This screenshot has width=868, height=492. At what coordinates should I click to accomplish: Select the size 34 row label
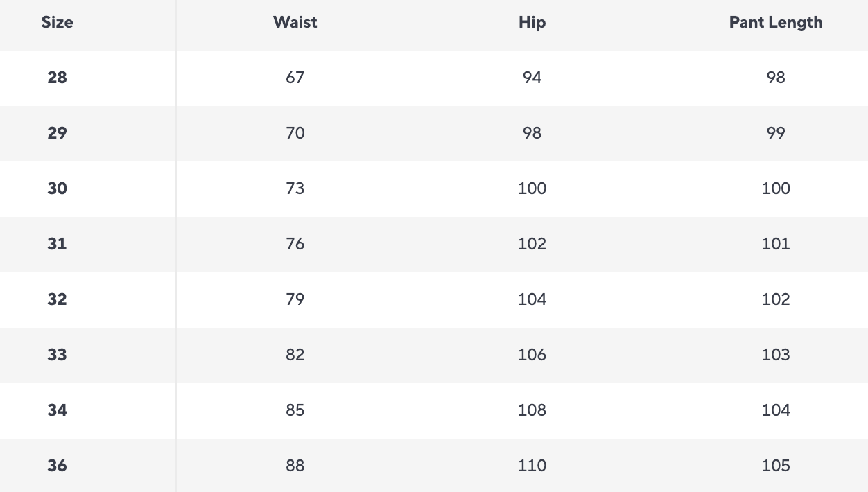57,410
